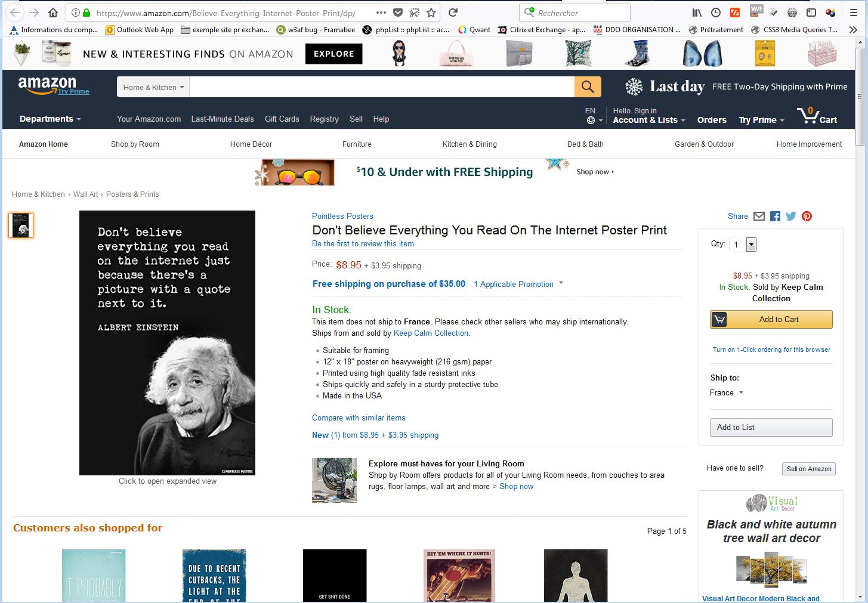Click the Add to Cart button
The width and height of the screenshot is (868, 603).
(x=771, y=319)
